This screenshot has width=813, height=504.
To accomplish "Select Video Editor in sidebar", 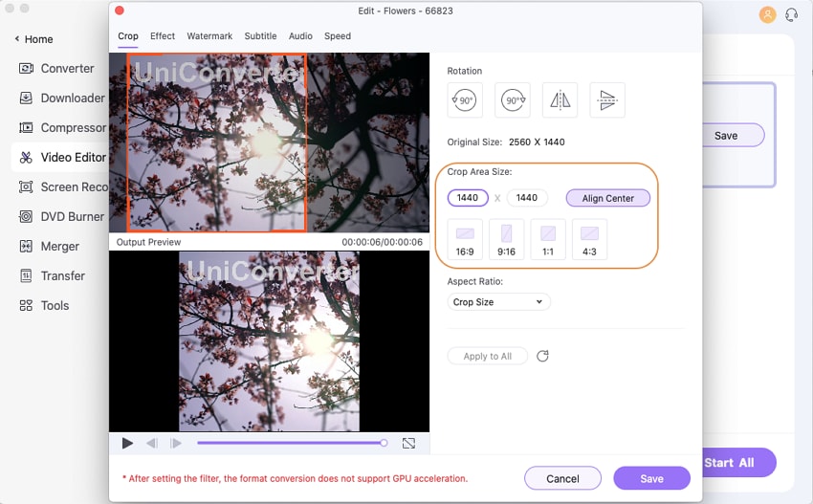I will (x=60, y=157).
